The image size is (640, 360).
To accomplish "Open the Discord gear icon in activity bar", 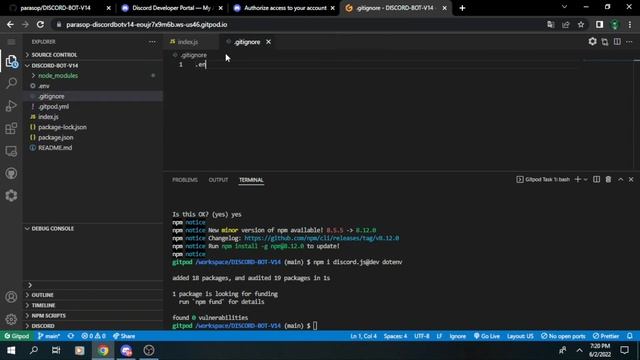I will point(11,196).
